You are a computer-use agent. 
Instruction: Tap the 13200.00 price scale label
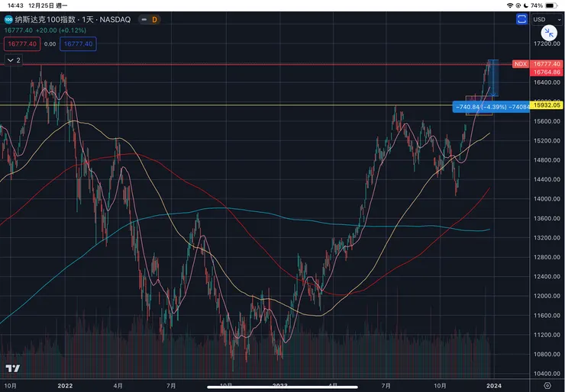click(x=547, y=238)
